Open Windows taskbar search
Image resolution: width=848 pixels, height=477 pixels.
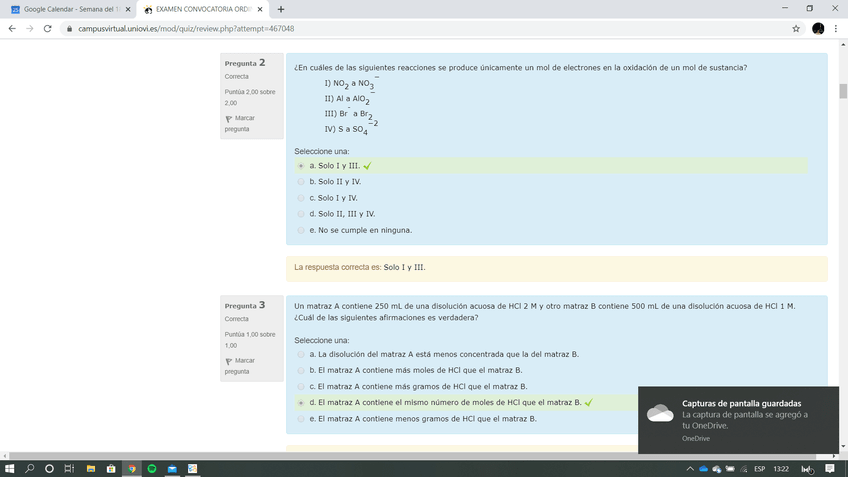pyautogui.click(x=29, y=468)
